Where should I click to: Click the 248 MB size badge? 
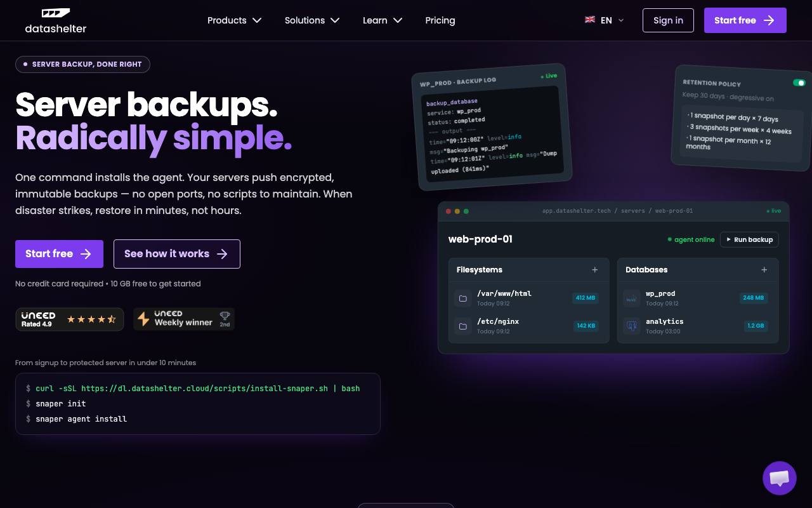tap(754, 298)
